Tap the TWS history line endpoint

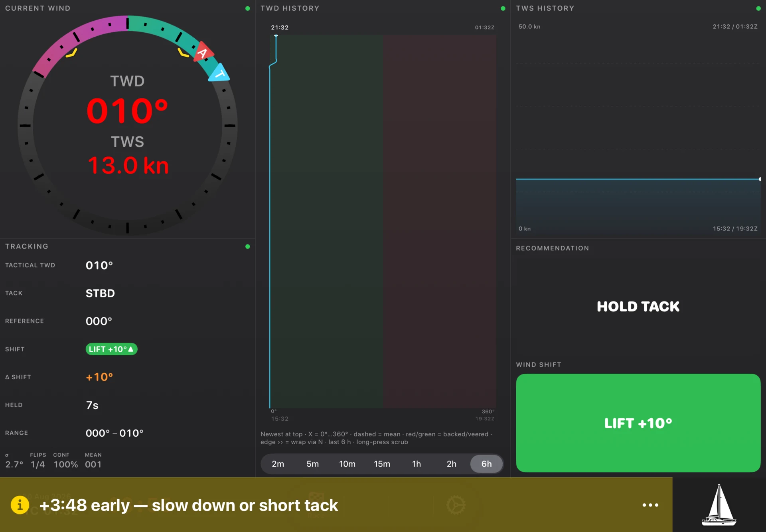pos(760,179)
